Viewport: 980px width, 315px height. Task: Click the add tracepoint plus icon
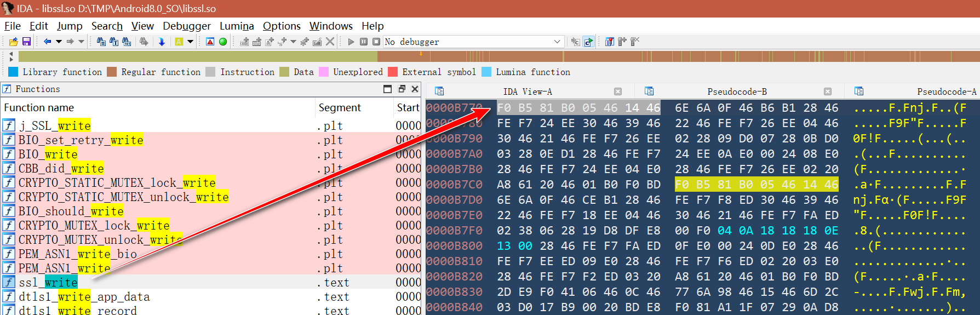(x=622, y=42)
